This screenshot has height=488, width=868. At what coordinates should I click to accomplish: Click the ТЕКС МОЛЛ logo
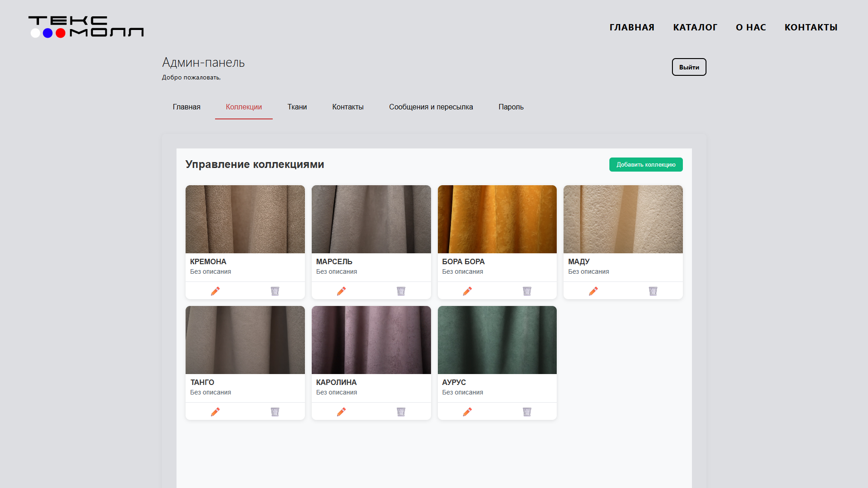(86, 27)
